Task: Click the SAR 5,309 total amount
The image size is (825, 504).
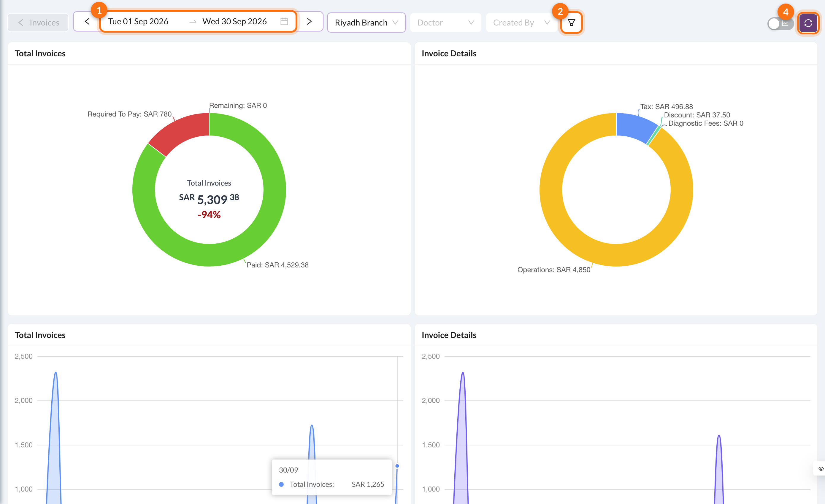Action: 209,199
